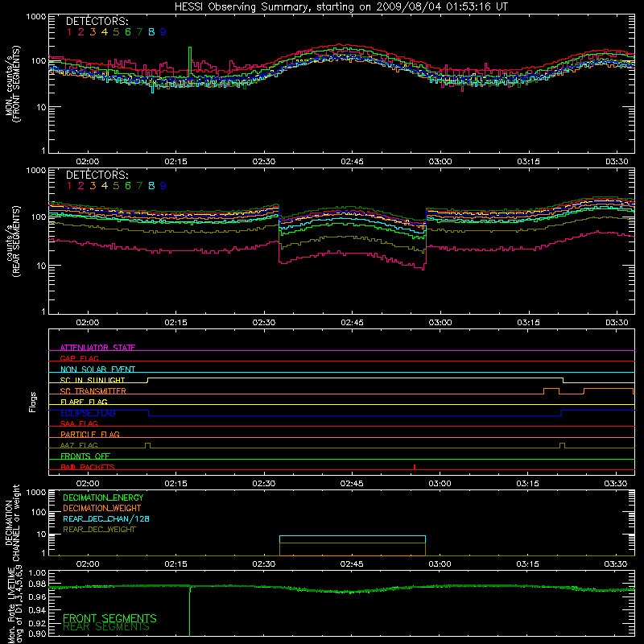
Task: Click the FLARE_FLAG label
Action: tap(84, 402)
